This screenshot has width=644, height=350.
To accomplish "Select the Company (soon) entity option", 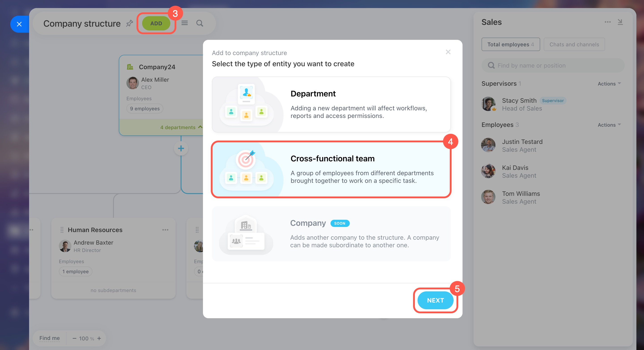I will point(331,234).
